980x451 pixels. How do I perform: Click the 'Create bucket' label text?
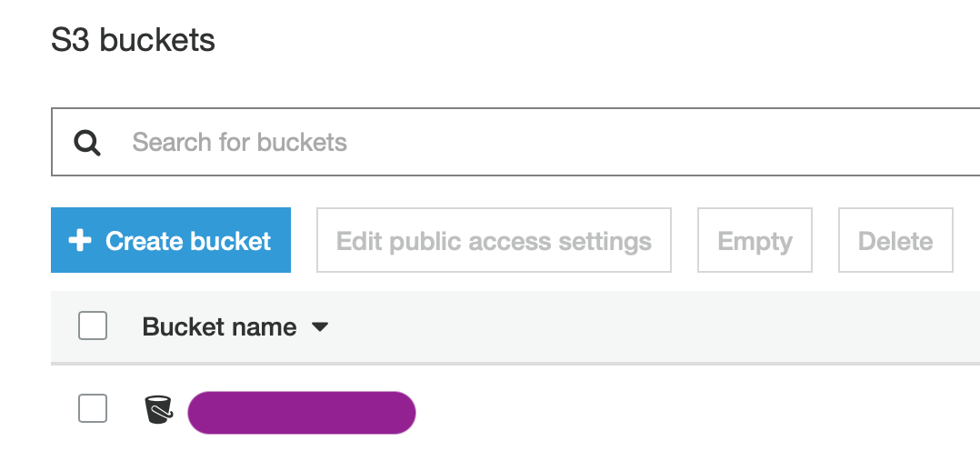click(188, 241)
